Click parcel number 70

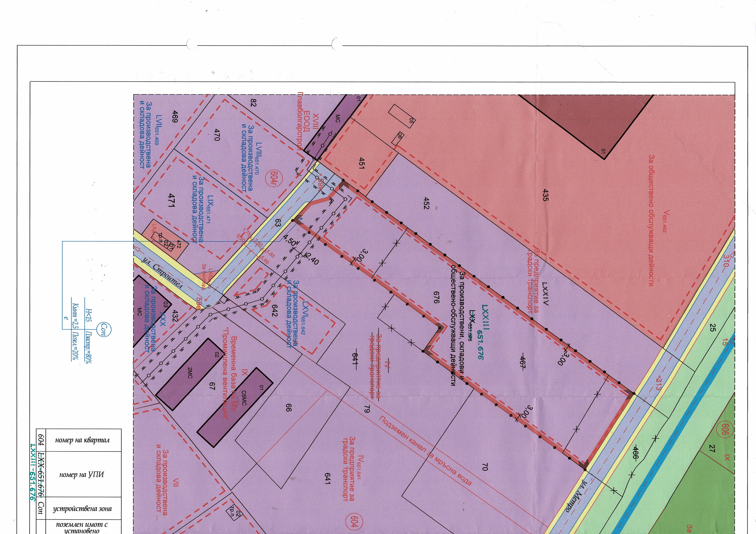(x=485, y=466)
